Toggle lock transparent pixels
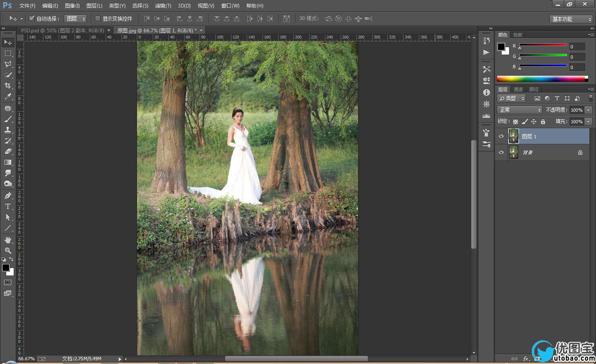 (515, 122)
